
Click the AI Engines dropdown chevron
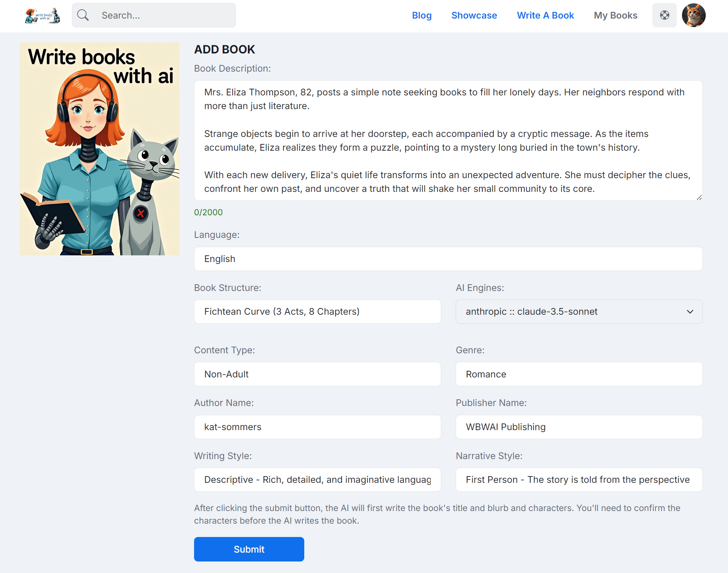pyautogui.click(x=690, y=312)
